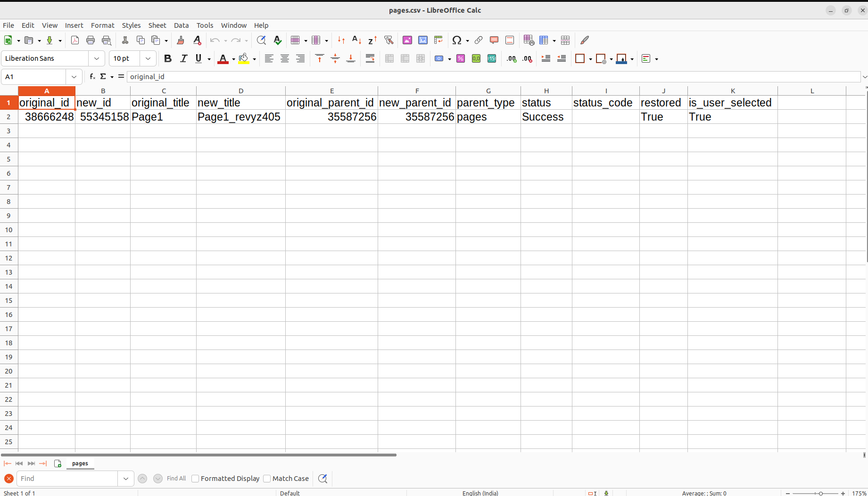This screenshot has height=496, width=868.
Task: Click the Sort Ascending icon
Action: click(x=356, y=41)
